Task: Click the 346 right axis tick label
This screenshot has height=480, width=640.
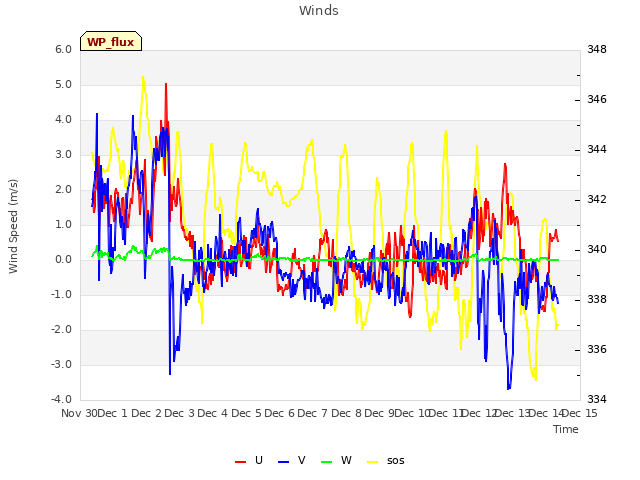Action: coord(597,99)
